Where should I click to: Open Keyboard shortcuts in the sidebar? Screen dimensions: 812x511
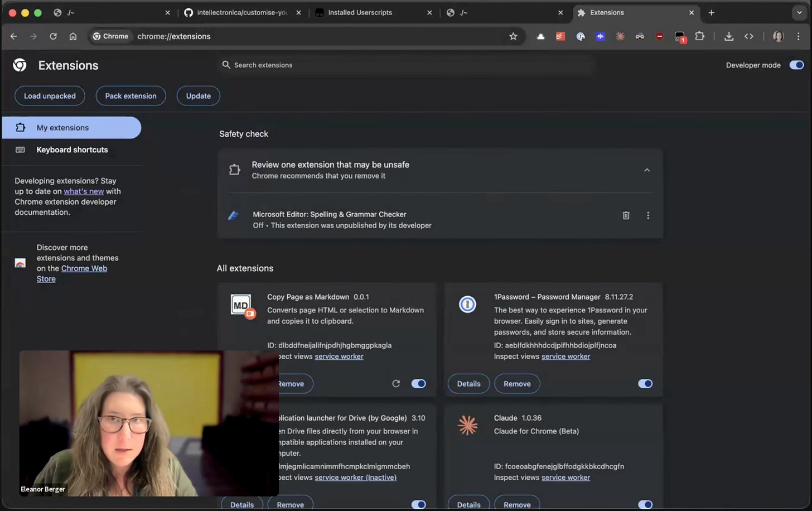[x=71, y=150]
